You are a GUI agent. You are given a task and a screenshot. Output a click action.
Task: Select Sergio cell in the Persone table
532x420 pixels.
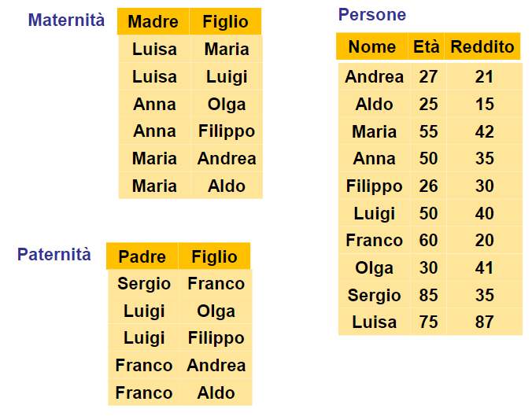click(x=374, y=296)
